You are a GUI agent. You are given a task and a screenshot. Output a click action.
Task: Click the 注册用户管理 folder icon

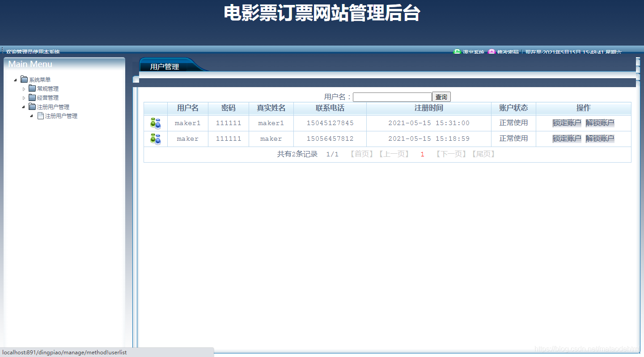tap(32, 107)
